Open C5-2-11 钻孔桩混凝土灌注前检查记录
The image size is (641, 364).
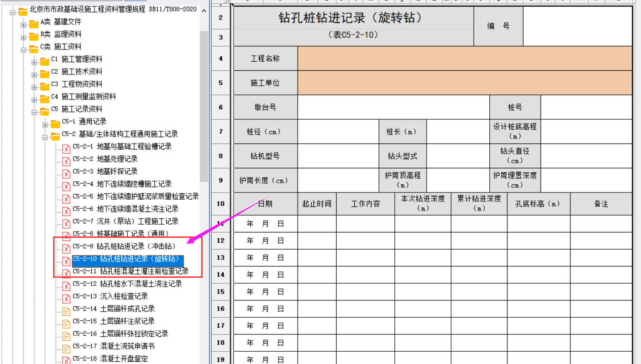[130, 271]
